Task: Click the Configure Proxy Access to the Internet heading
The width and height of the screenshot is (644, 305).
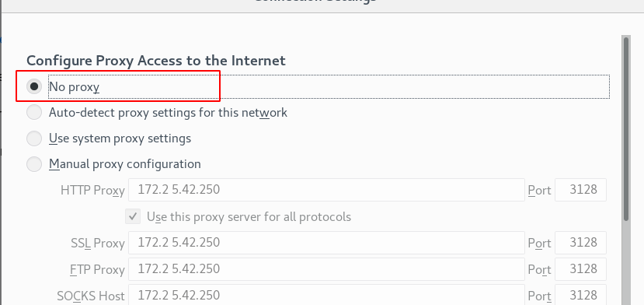Action: [156, 61]
